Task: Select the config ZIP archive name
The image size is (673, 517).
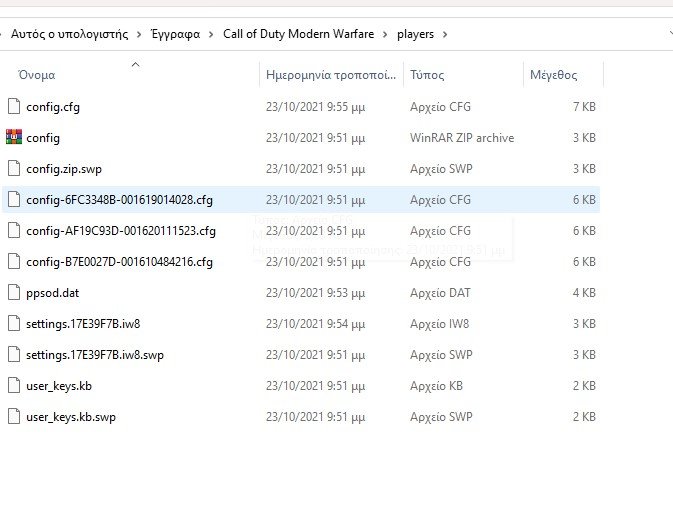Action: point(43,138)
